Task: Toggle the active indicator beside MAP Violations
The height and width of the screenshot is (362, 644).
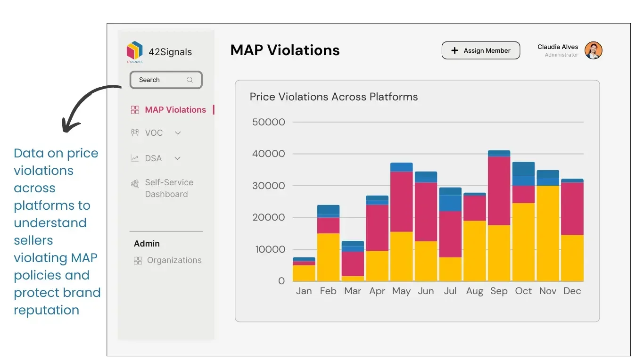Action: (x=214, y=109)
